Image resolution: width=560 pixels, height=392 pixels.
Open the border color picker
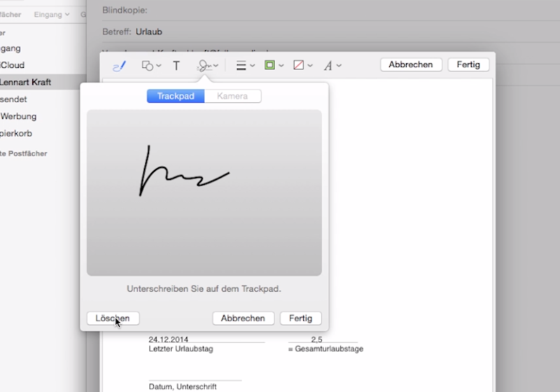273,65
